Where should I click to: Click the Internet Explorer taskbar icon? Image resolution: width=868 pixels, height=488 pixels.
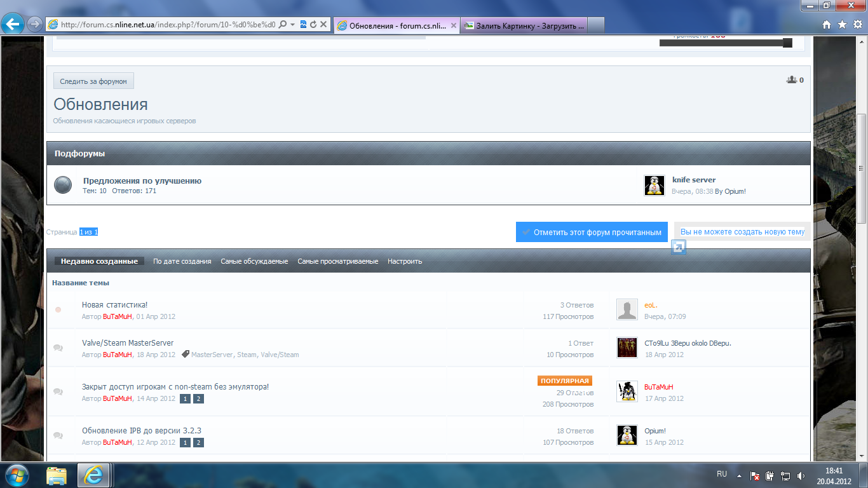click(x=94, y=475)
